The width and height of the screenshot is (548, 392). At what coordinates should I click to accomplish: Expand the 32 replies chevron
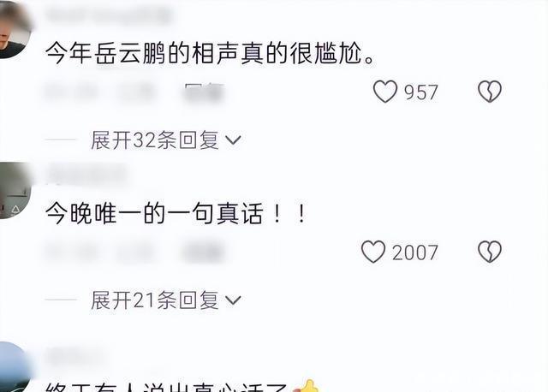[233, 140]
